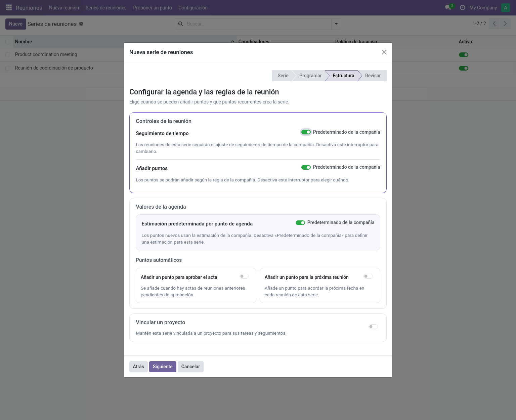Go to the Programar wizard step

(x=310, y=76)
